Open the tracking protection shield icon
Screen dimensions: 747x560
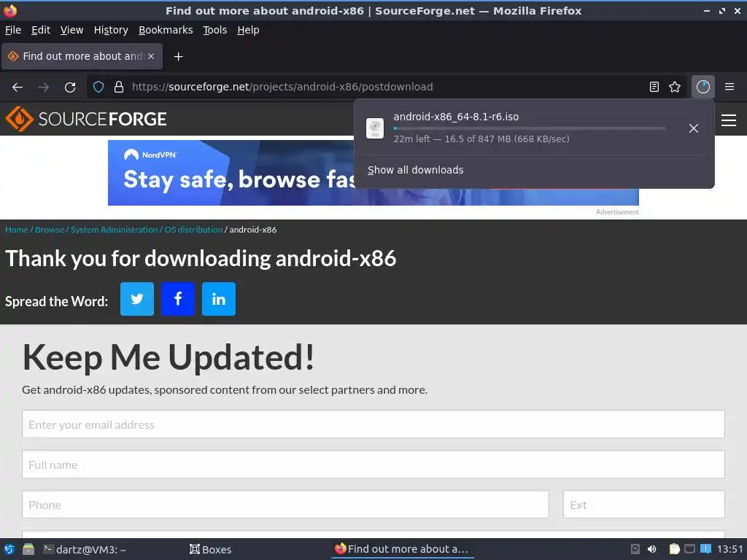point(98,87)
